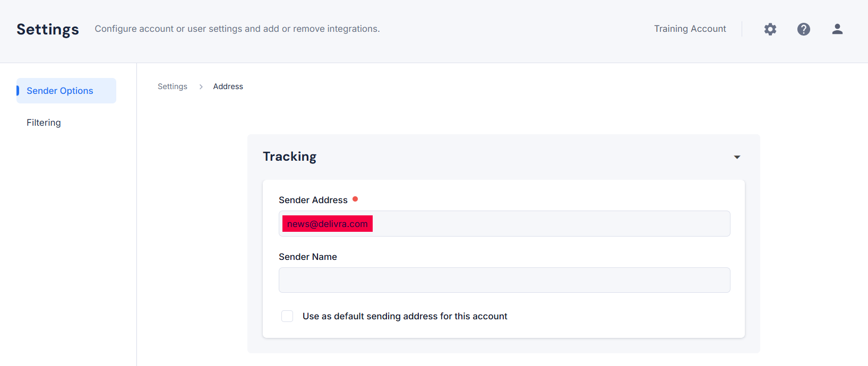This screenshot has width=868, height=366.
Task: Collapse the Tracking section arrow
Action: pyautogui.click(x=737, y=157)
